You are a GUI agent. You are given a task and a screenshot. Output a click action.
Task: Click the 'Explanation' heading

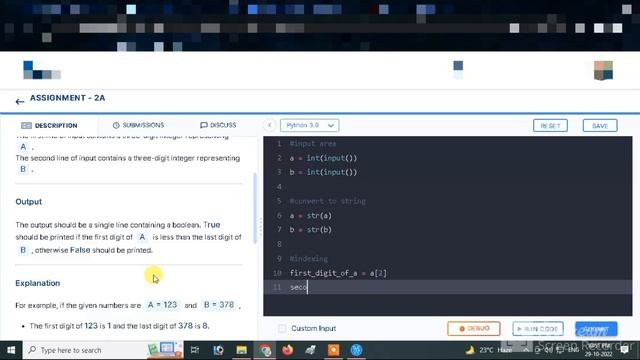38,283
